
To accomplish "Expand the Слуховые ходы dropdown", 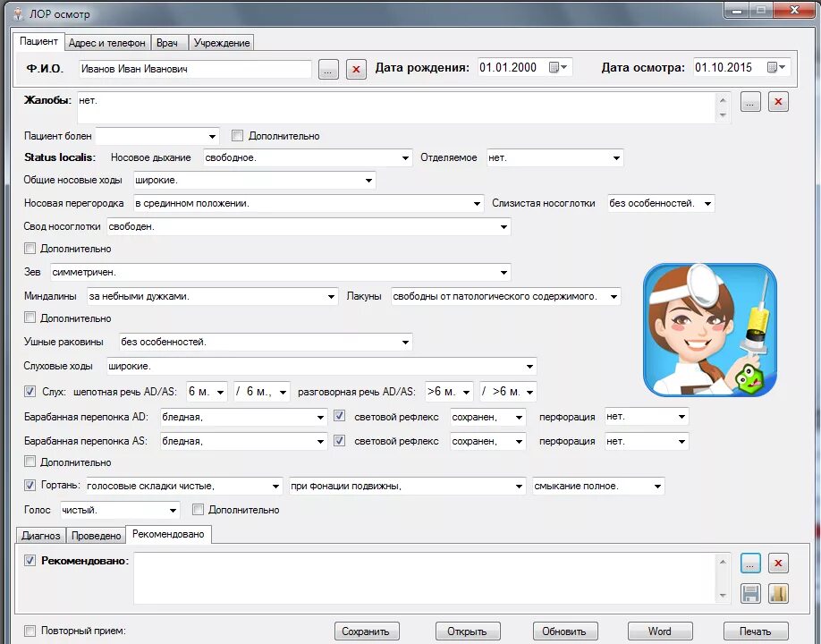I will [529, 367].
